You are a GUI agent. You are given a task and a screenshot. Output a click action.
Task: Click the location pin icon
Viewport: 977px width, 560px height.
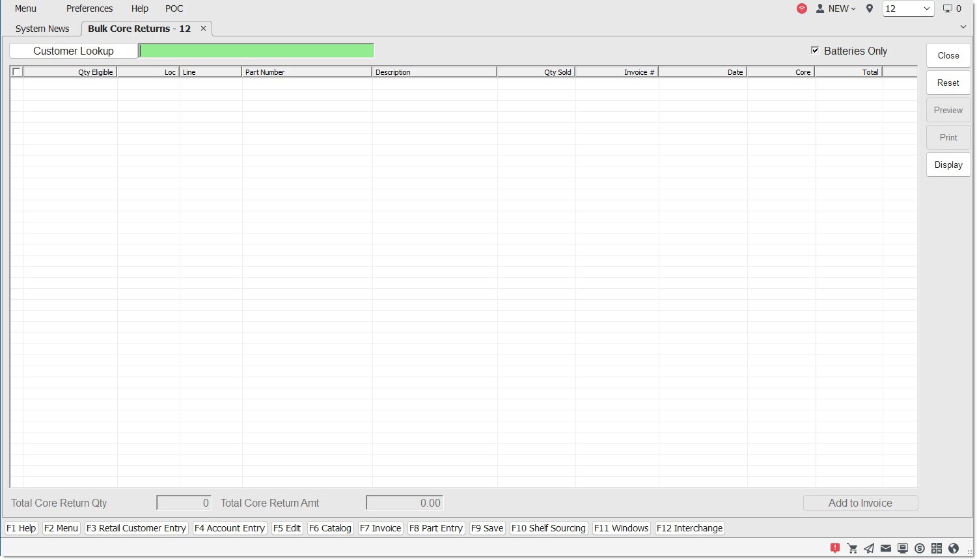click(x=870, y=8)
